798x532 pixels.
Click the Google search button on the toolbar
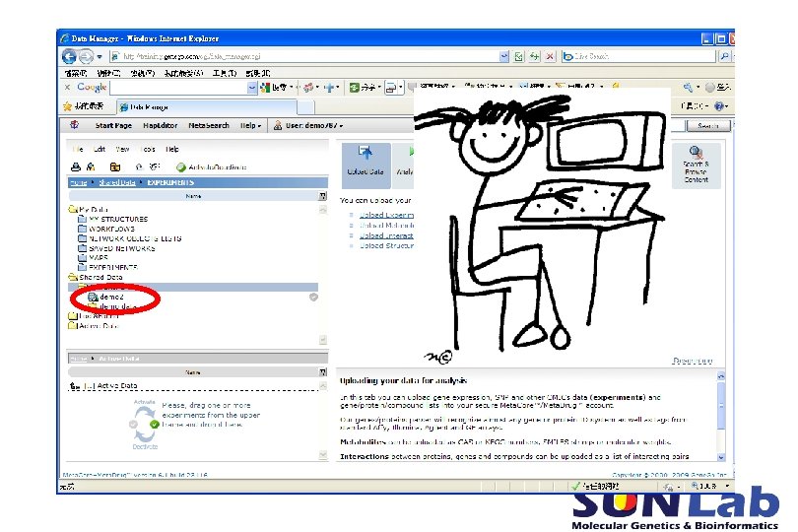pos(275,88)
